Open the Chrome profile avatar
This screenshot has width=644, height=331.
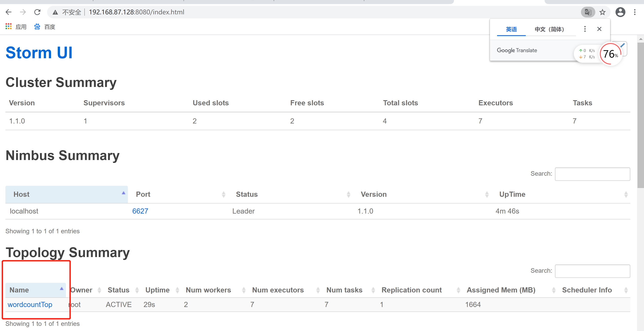(x=620, y=12)
